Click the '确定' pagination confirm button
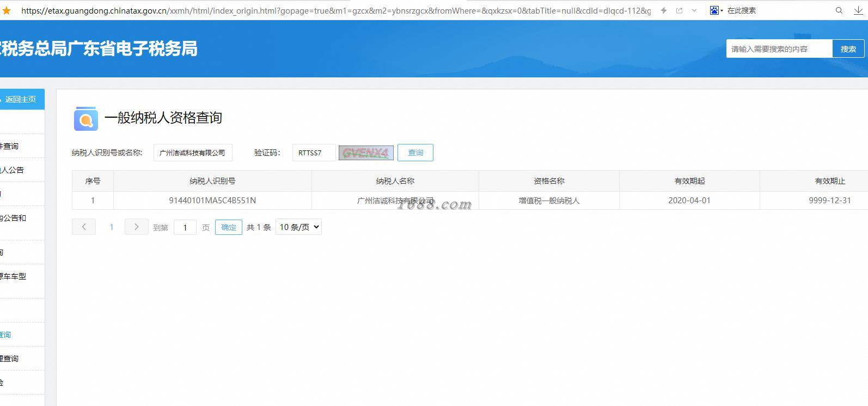Image resolution: width=868 pixels, height=406 pixels. click(x=229, y=227)
